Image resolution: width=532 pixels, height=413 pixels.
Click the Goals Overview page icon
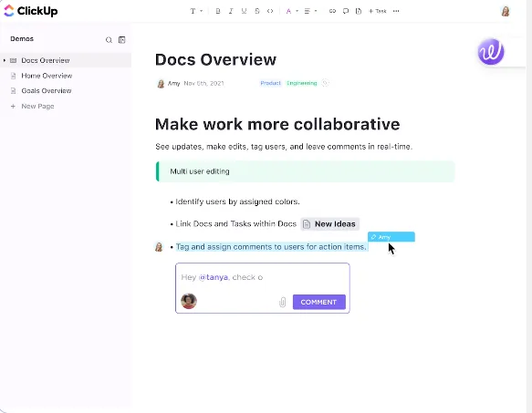[x=14, y=91]
